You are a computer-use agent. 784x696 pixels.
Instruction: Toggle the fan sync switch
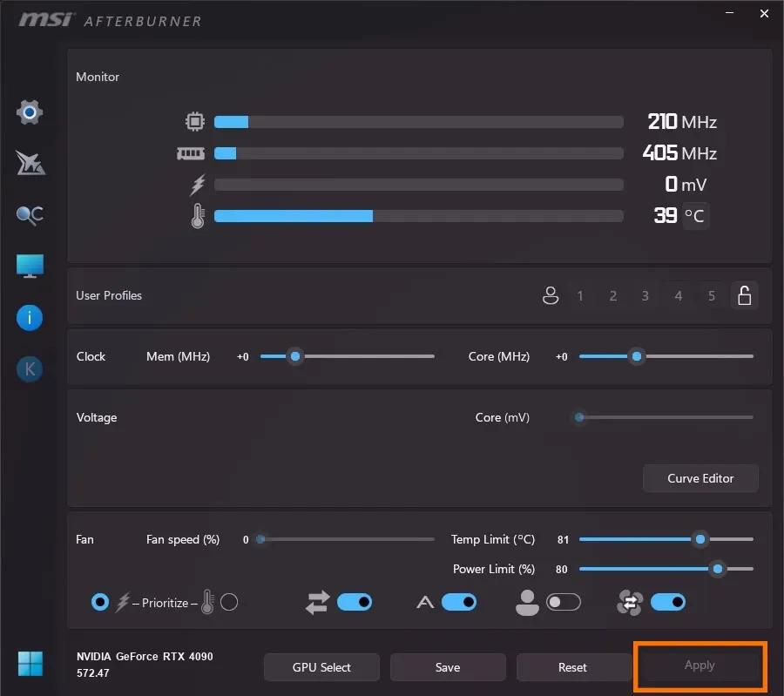[668, 602]
